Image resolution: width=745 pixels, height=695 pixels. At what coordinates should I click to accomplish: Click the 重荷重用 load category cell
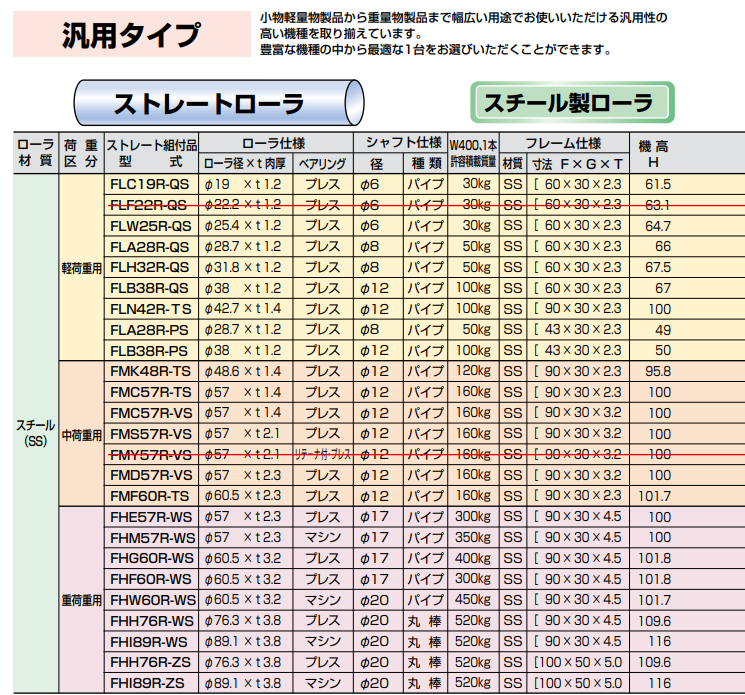pos(81,600)
